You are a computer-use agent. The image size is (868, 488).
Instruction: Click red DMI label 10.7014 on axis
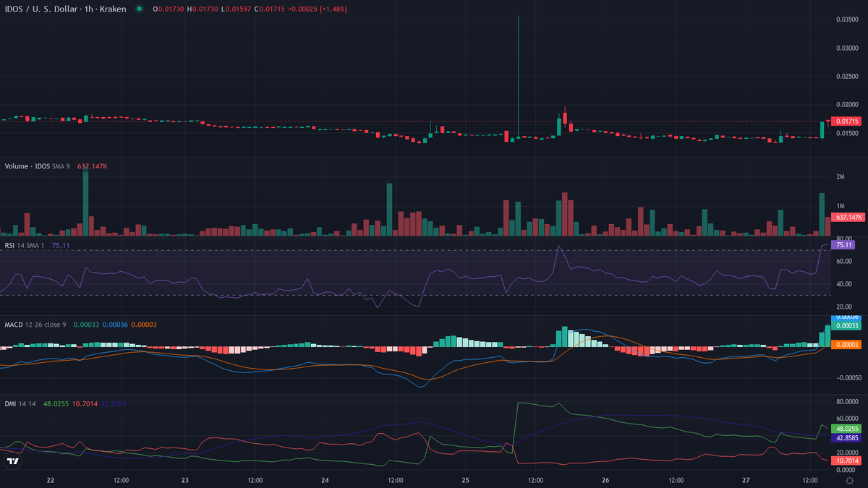click(846, 461)
